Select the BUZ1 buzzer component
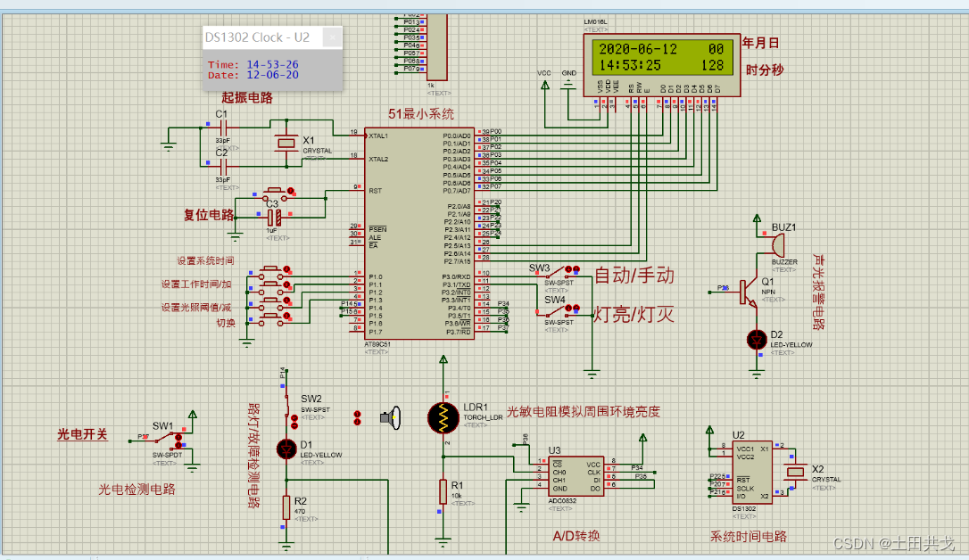The image size is (969, 560). (777, 245)
